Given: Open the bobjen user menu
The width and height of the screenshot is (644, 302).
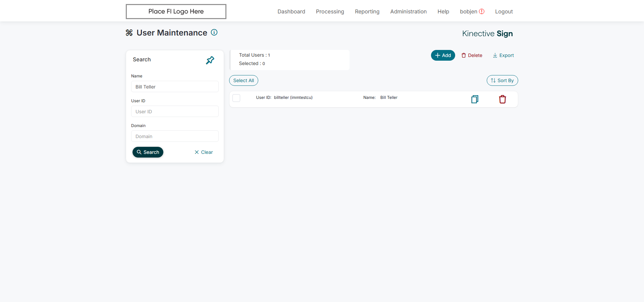Looking at the screenshot, I should coord(469,11).
